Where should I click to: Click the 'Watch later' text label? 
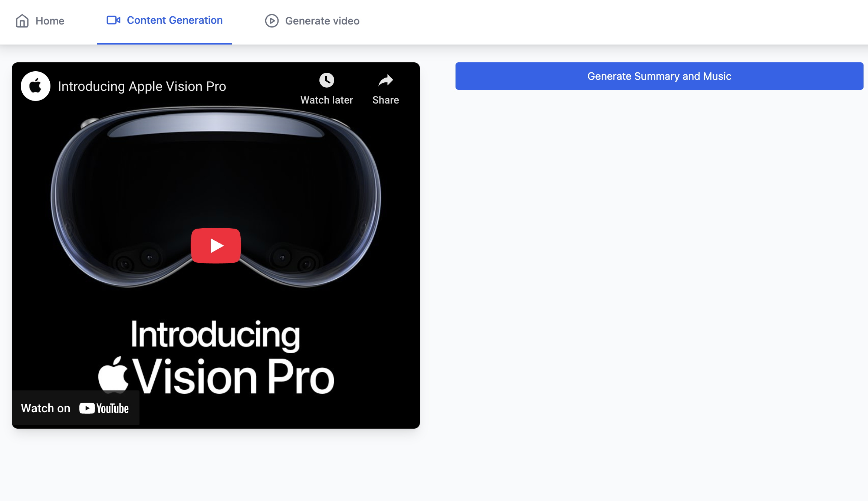[x=326, y=100]
